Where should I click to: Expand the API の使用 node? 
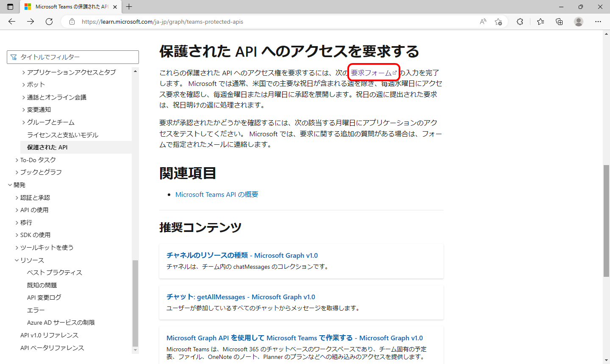pos(17,210)
